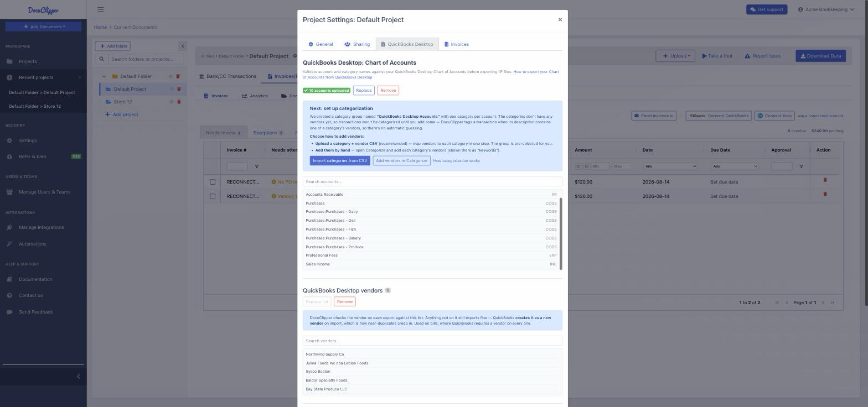Open Manage Integrations plug icon

pos(9,227)
